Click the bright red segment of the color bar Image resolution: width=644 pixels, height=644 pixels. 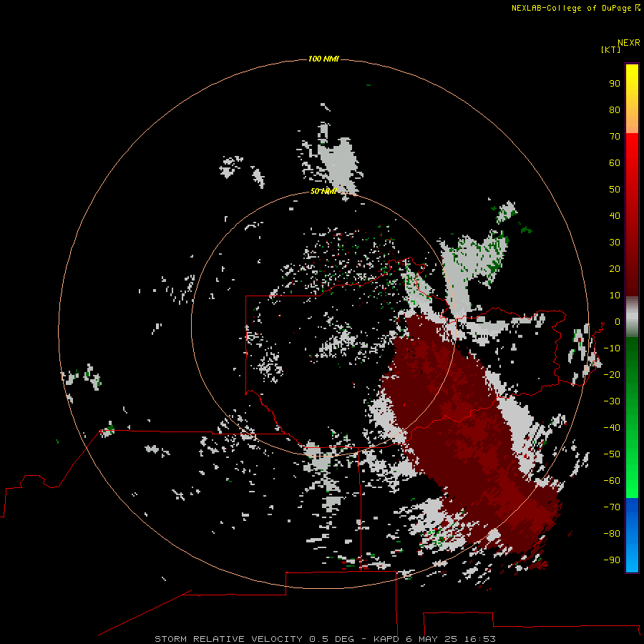pyautogui.click(x=632, y=215)
